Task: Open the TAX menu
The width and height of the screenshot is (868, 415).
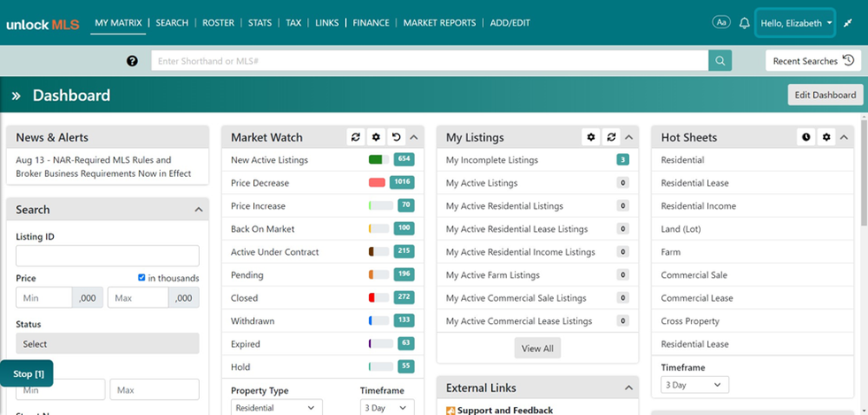Action: coord(294,23)
